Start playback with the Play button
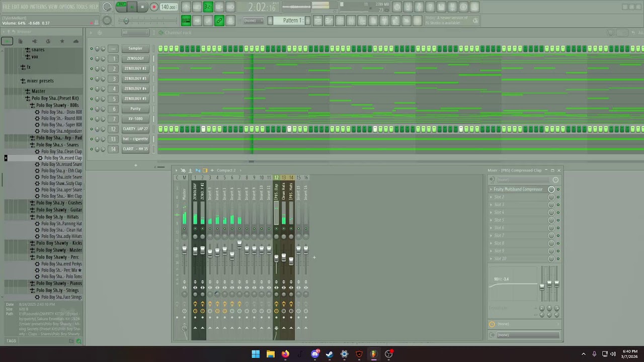Image resolution: width=644 pixels, height=362 pixels. point(132,7)
